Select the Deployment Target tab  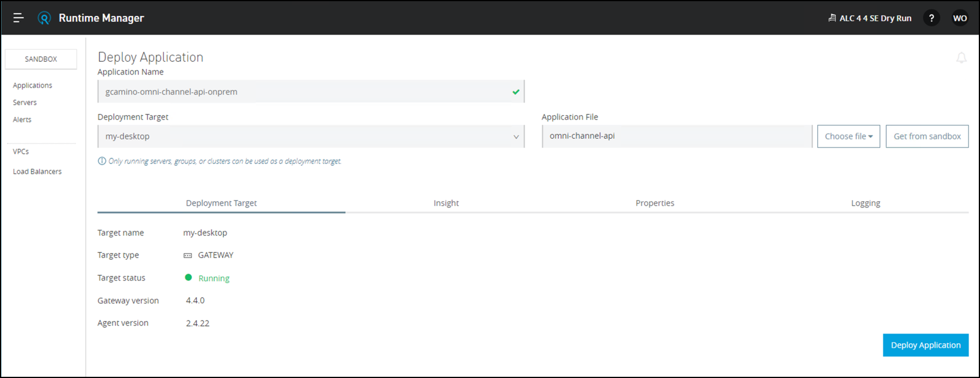[221, 203]
